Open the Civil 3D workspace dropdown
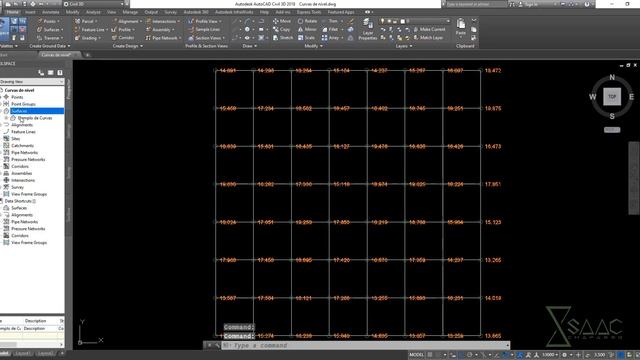 93,4
